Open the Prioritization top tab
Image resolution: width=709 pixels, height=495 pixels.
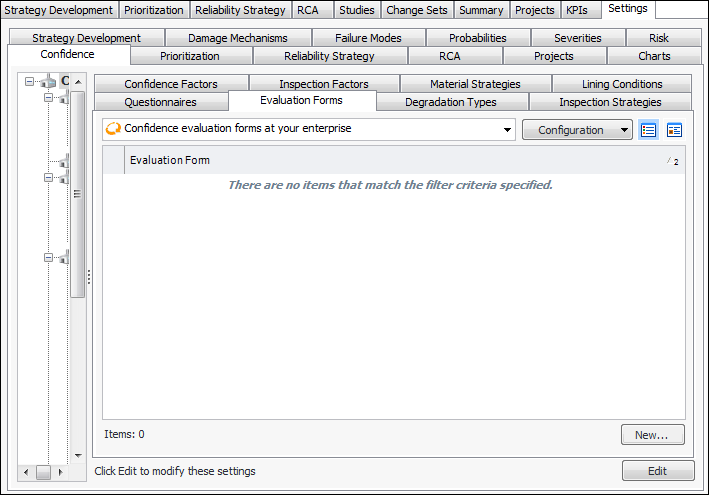pyautogui.click(x=154, y=10)
